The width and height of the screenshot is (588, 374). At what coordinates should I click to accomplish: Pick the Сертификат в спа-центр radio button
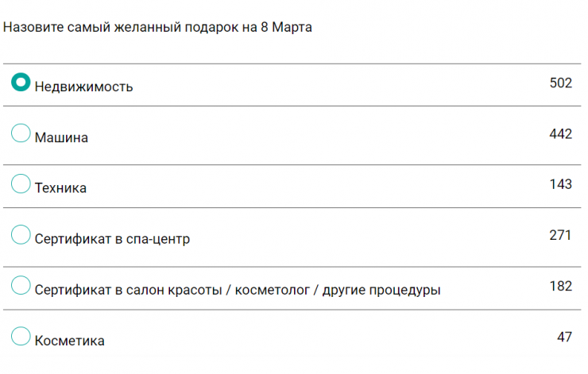21,235
